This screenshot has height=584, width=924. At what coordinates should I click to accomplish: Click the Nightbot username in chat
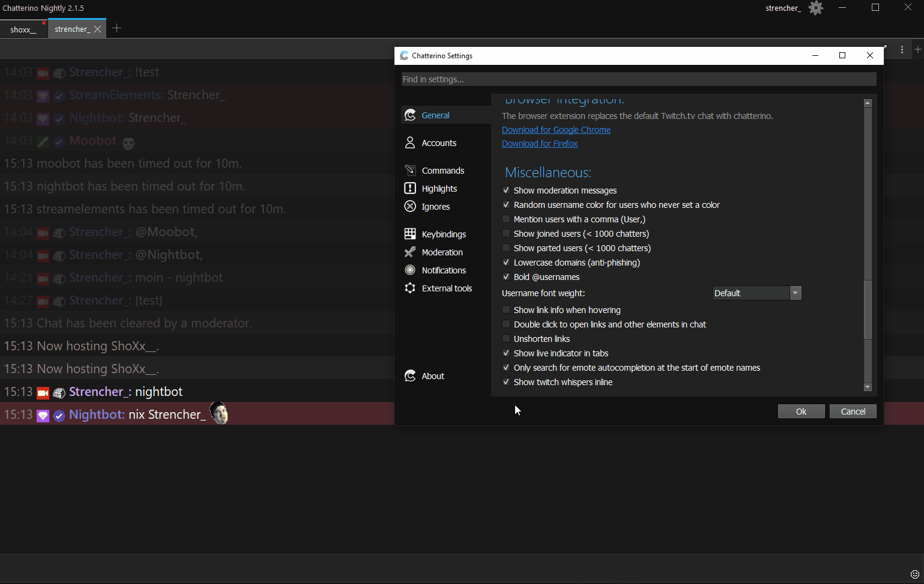pyautogui.click(x=97, y=415)
